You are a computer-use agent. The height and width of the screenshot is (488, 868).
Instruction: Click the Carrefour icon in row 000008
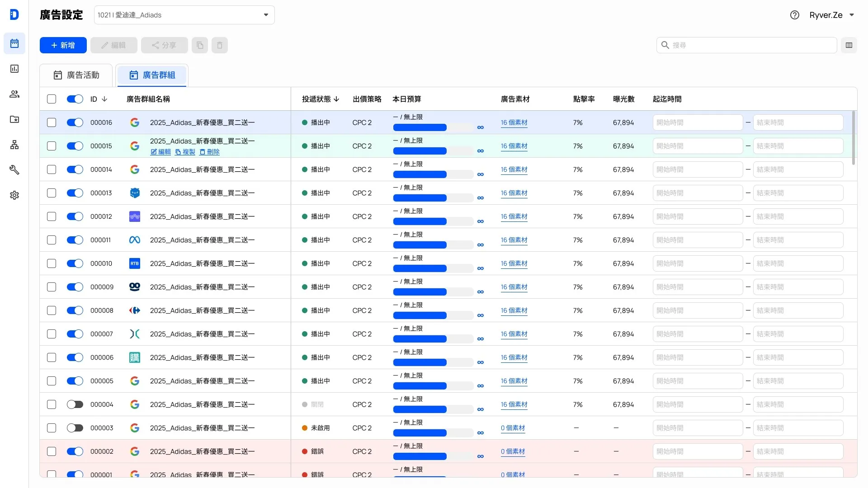pos(135,310)
